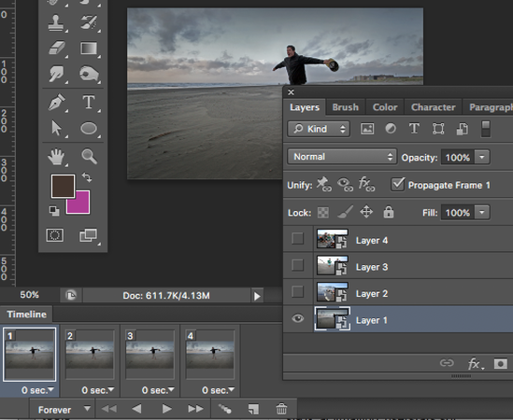Screen dimensions: 513x420
Task: Select the Path Selection arrow tool
Action: [x=56, y=128]
